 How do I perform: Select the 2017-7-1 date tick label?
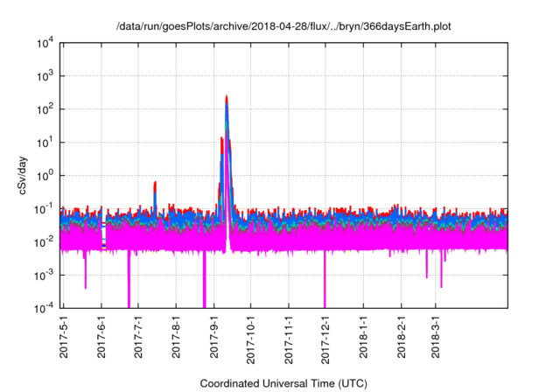click(x=138, y=337)
